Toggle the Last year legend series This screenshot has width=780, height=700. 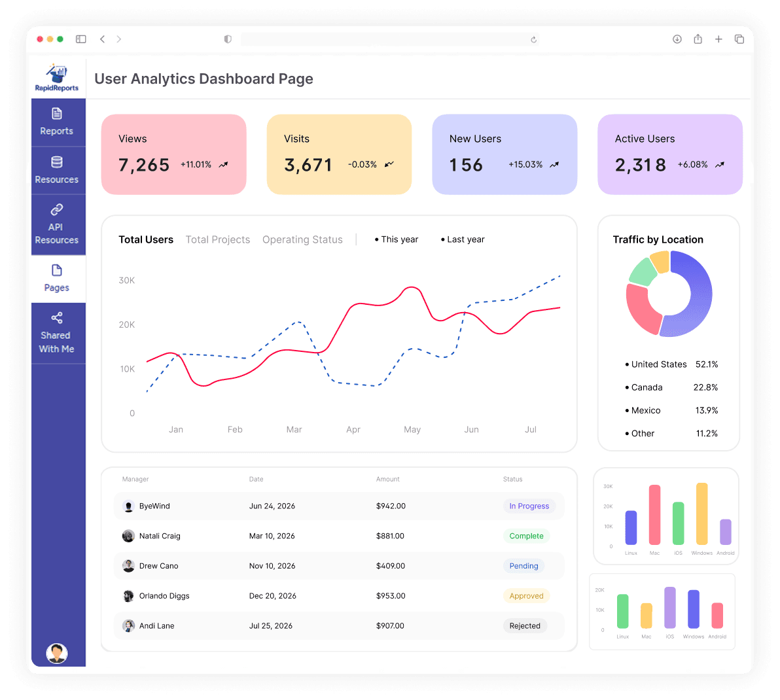(x=463, y=239)
